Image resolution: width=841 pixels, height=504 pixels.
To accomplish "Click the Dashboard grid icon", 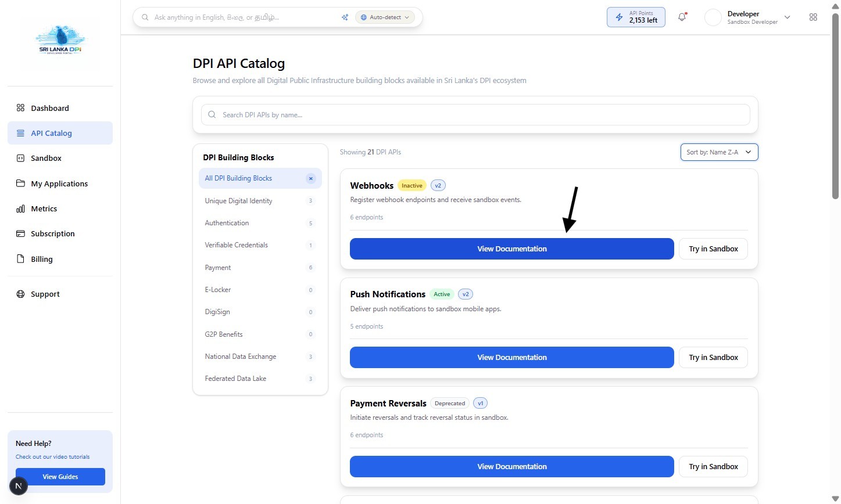I will (x=20, y=108).
